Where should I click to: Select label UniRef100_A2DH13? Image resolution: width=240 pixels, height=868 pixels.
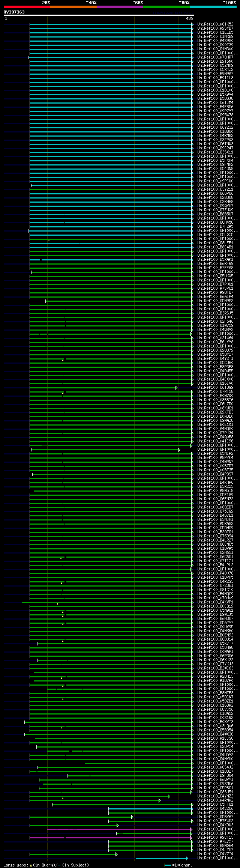(215, 677)
